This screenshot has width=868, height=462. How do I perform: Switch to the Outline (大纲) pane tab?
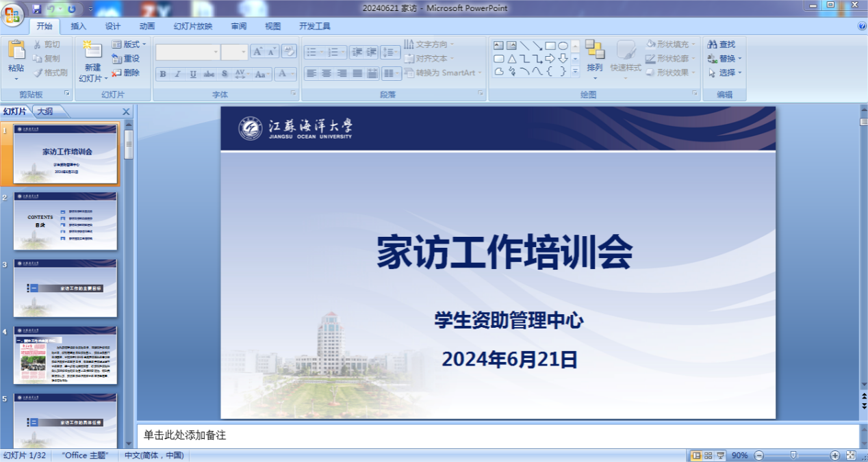pos(45,111)
